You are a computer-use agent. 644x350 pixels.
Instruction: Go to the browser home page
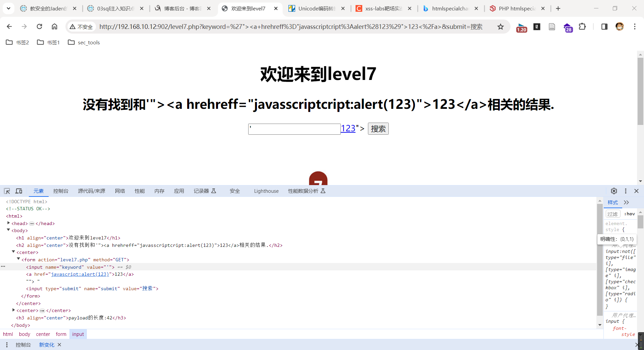tap(54, 27)
